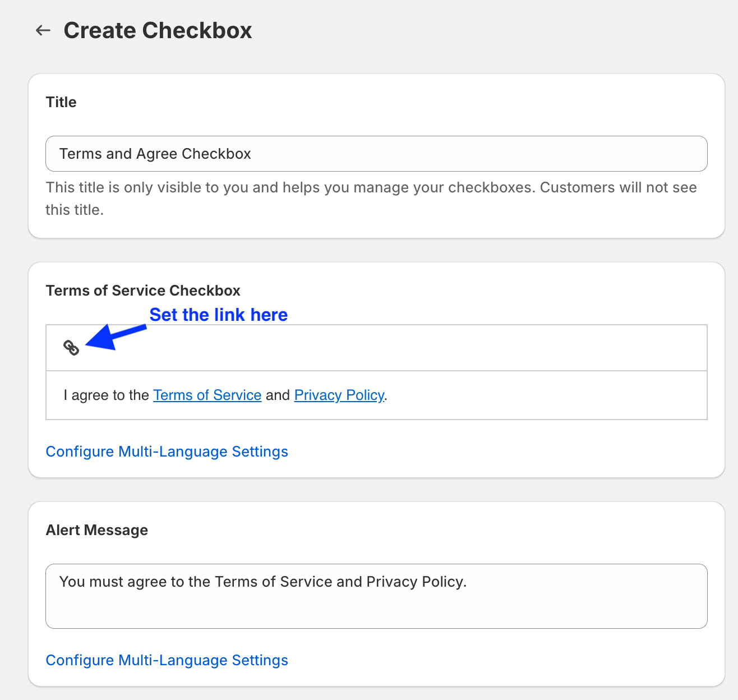Click the word 'and' between the two links
The height and width of the screenshot is (700, 738).
pyautogui.click(x=278, y=395)
